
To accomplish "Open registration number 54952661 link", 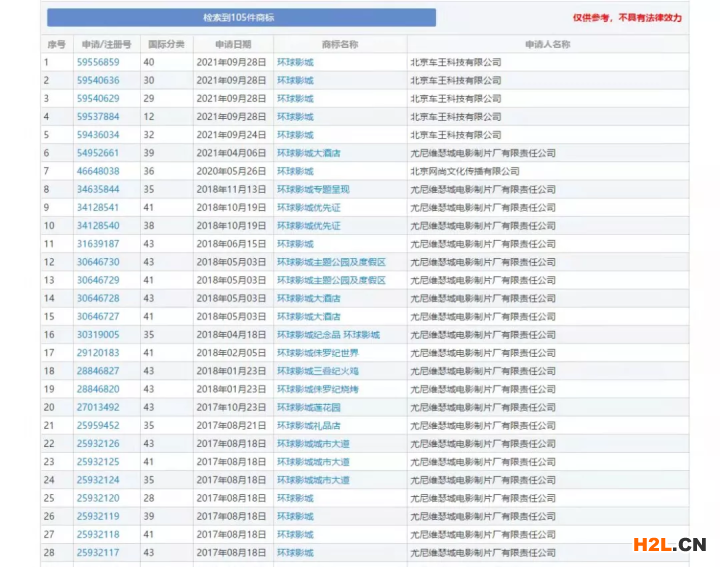I will pos(98,153).
